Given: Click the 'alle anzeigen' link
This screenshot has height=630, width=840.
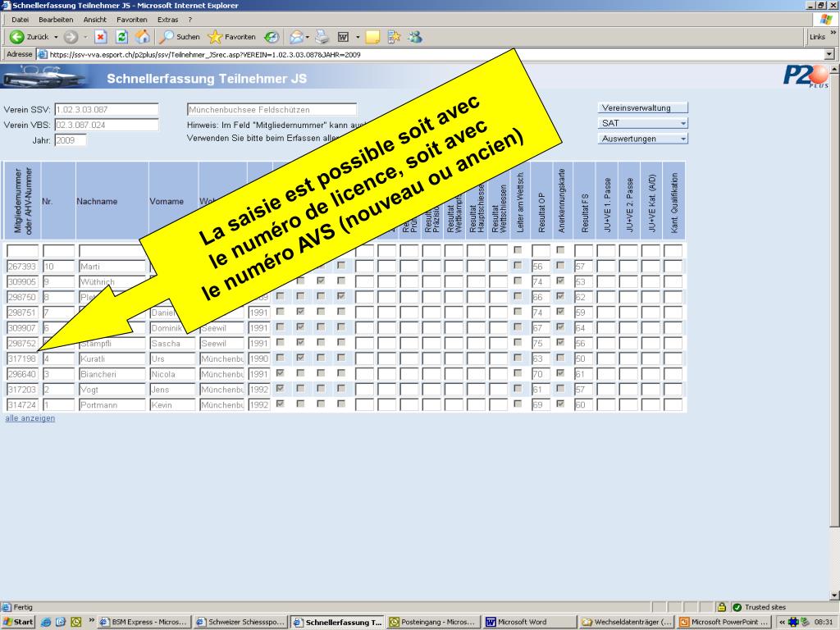Looking at the screenshot, I should (x=30, y=418).
